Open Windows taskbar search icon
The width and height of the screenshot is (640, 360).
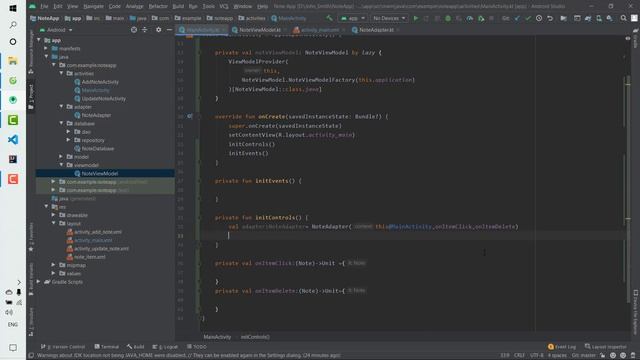pos(13,25)
